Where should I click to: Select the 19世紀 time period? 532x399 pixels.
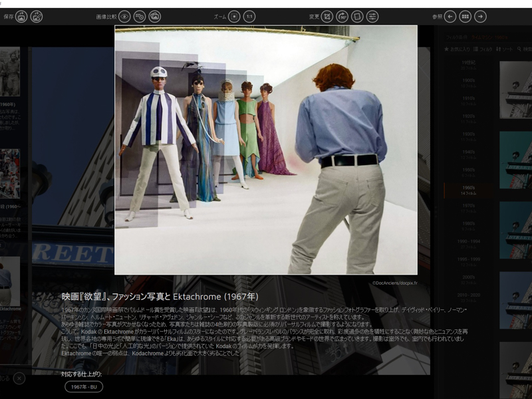[x=469, y=65]
